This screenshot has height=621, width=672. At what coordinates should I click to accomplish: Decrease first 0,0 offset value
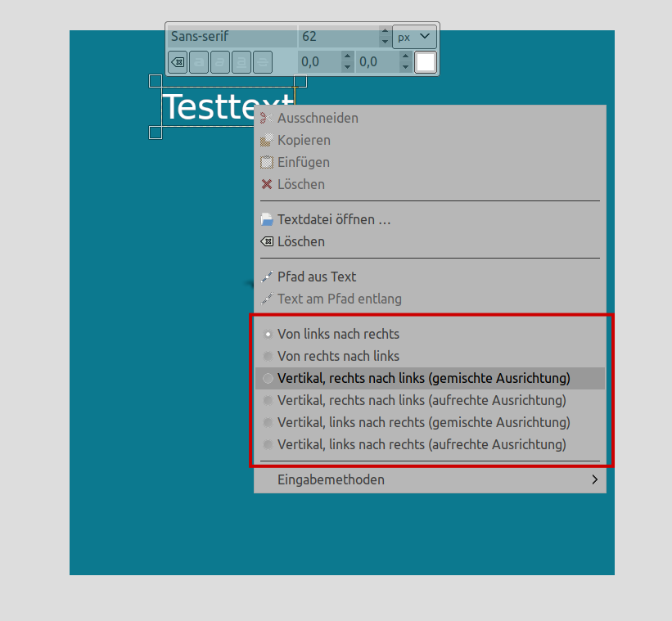(x=348, y=67)
